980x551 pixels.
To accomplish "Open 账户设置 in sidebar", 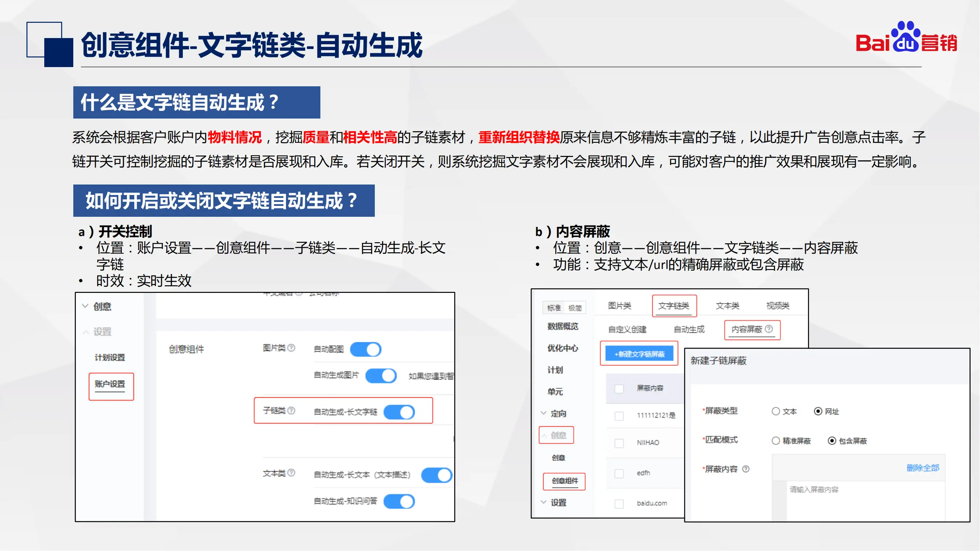I will click(110, 384).
